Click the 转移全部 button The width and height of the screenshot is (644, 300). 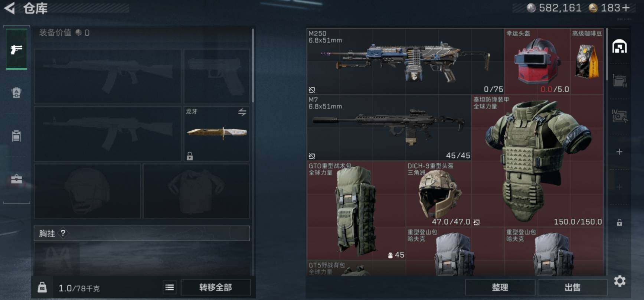coord(216,287)
